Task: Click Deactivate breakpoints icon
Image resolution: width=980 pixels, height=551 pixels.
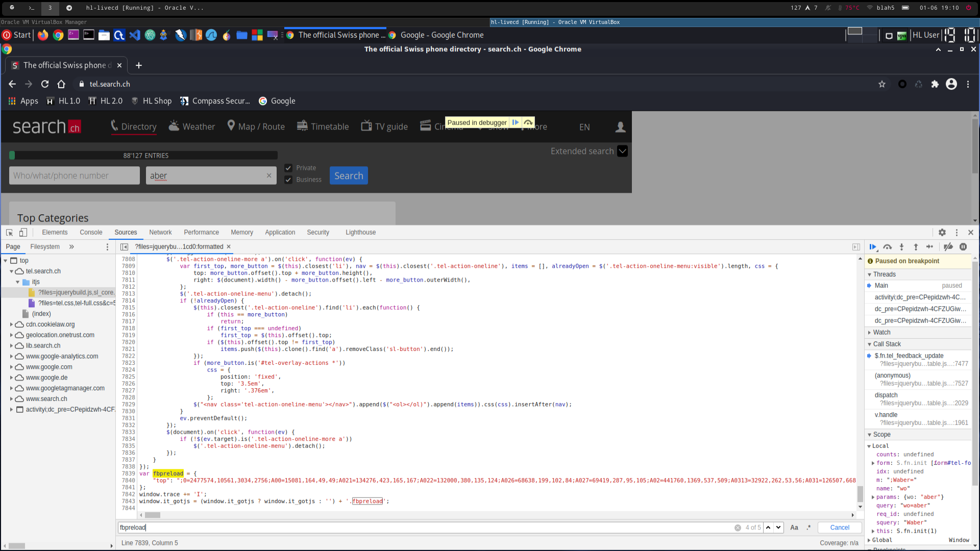Action: point(948,247)
